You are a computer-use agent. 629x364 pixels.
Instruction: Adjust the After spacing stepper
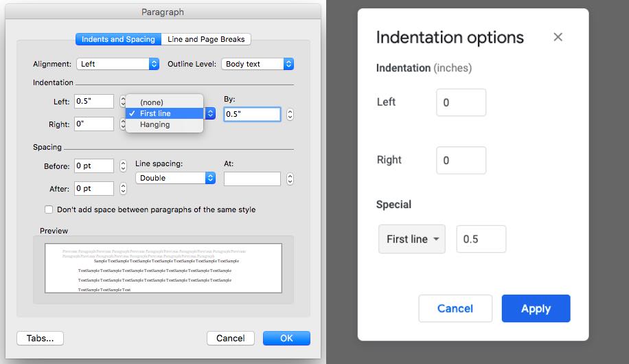pos(123,188)
